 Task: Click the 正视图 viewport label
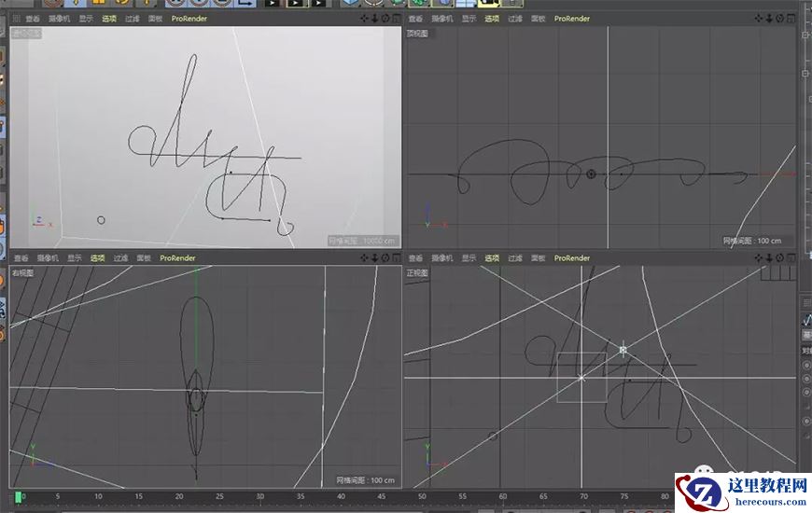417,272
